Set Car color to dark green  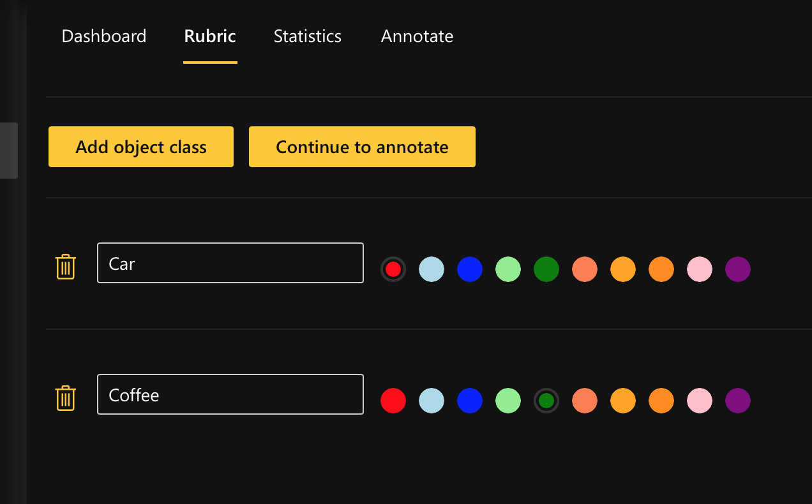pyautogui.click(x=546, y=269)
